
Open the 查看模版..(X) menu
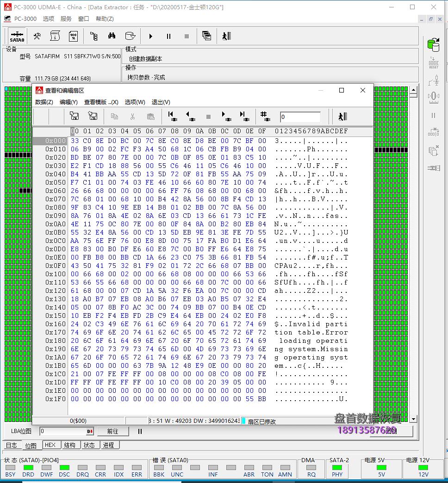pyautogui.click(x=101, y=102)
